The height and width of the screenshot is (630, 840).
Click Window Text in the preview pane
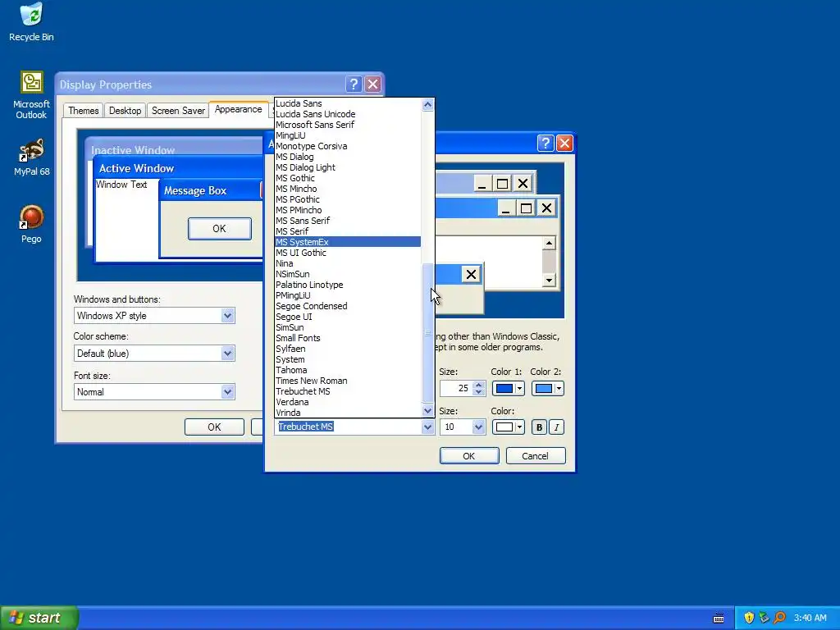(121, 185)
